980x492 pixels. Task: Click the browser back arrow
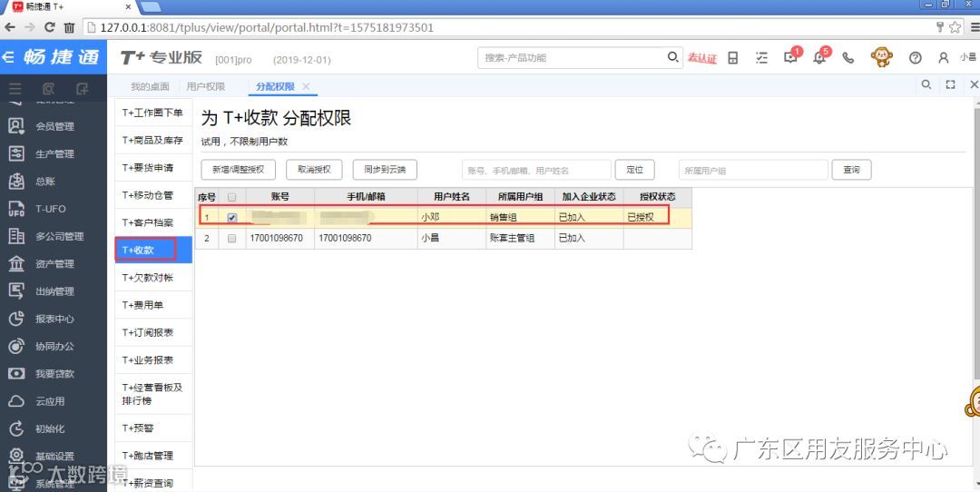[9, 27]
